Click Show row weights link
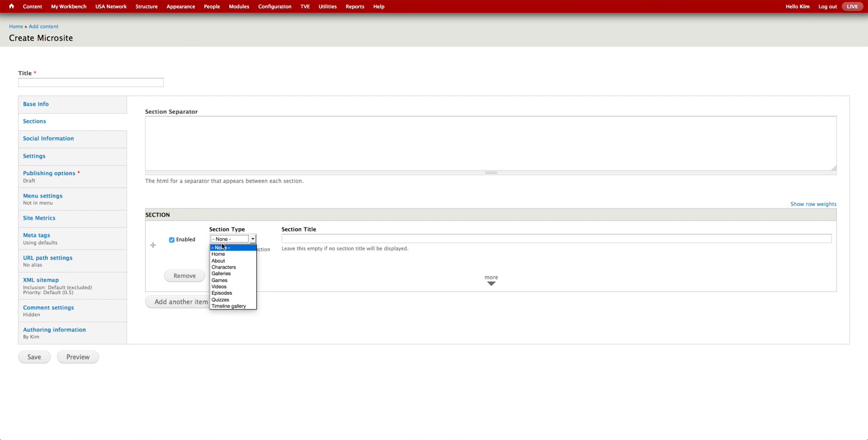Image resolution: width=868 pixels, height=440 pixels. [x=813, y=204]
